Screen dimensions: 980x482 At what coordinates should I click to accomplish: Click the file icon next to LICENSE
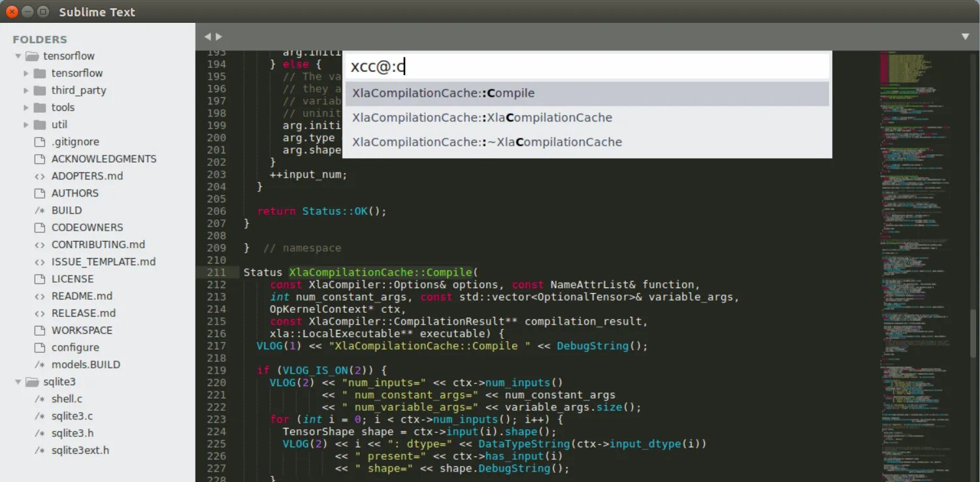(x=40, y=279)
